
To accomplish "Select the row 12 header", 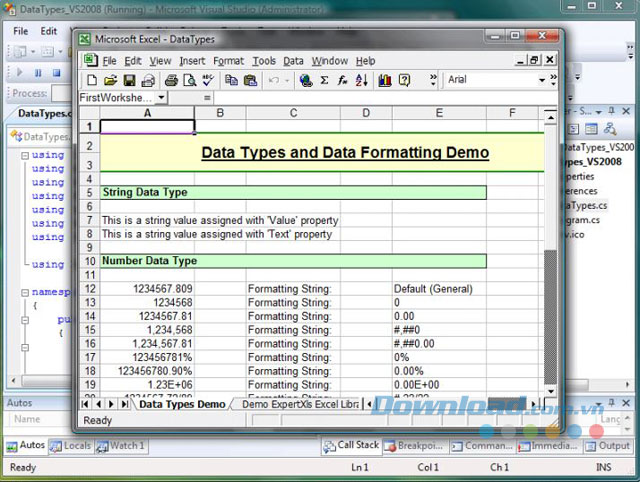I will 90,289.
